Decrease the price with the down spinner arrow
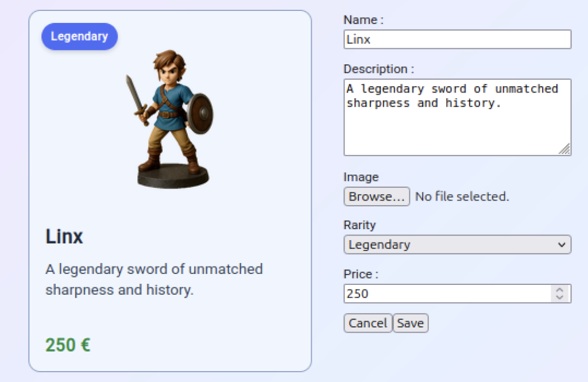 [x=560, y=298]
